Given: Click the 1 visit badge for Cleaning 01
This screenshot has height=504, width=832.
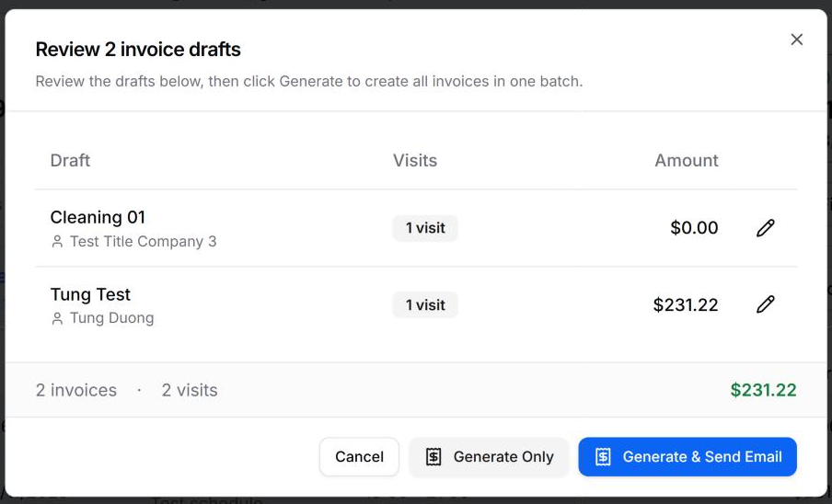Looking at the screenshot, I should point(425,228).
